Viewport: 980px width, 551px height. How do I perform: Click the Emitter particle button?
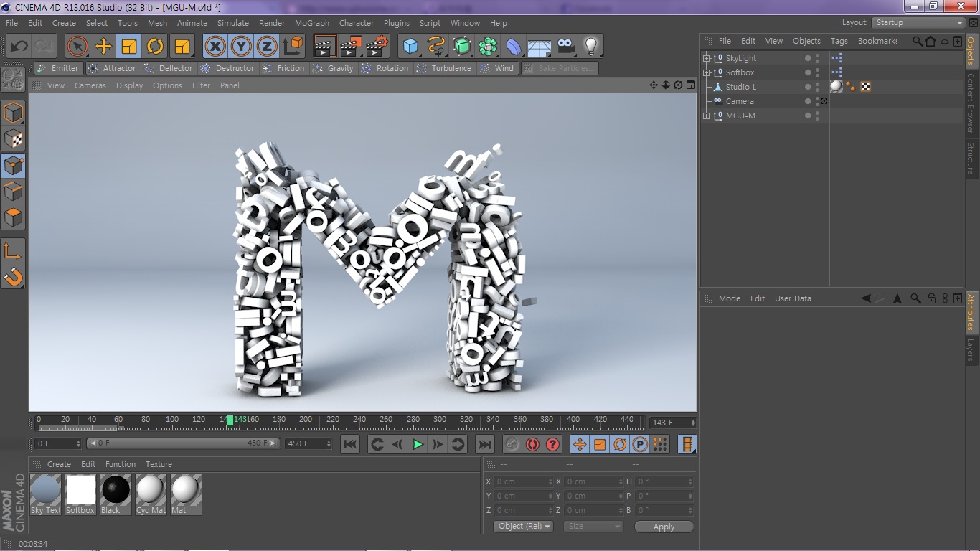(58, 68)
